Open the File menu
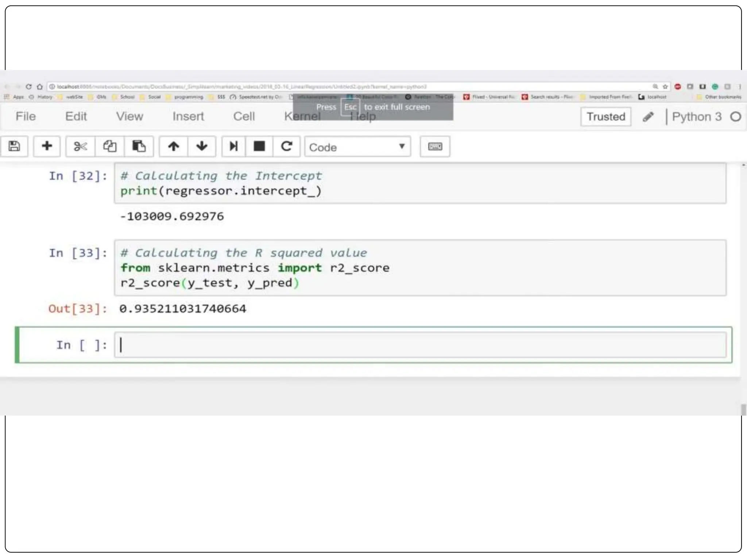Image resolution: width=747 pixels, height=560 pixels. pos(26,116)
